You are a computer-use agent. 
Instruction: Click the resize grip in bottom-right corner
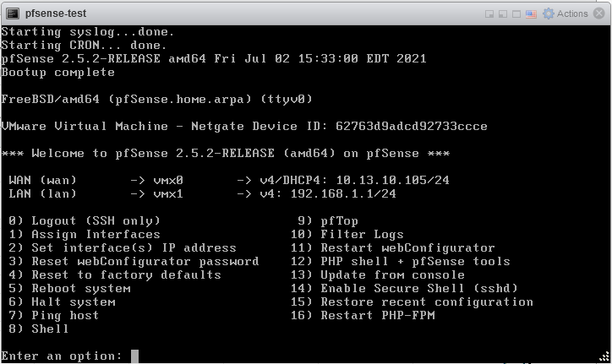tap(604, 356)
